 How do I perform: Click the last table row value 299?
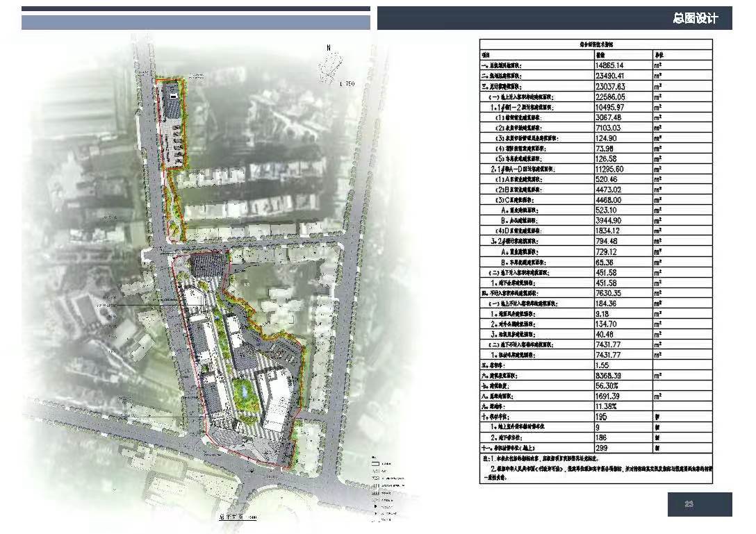[602, 449]
